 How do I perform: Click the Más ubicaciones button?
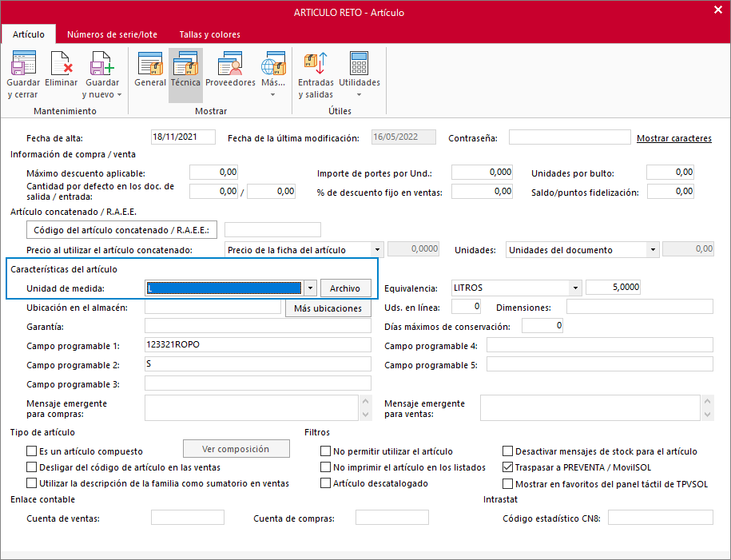328,308
